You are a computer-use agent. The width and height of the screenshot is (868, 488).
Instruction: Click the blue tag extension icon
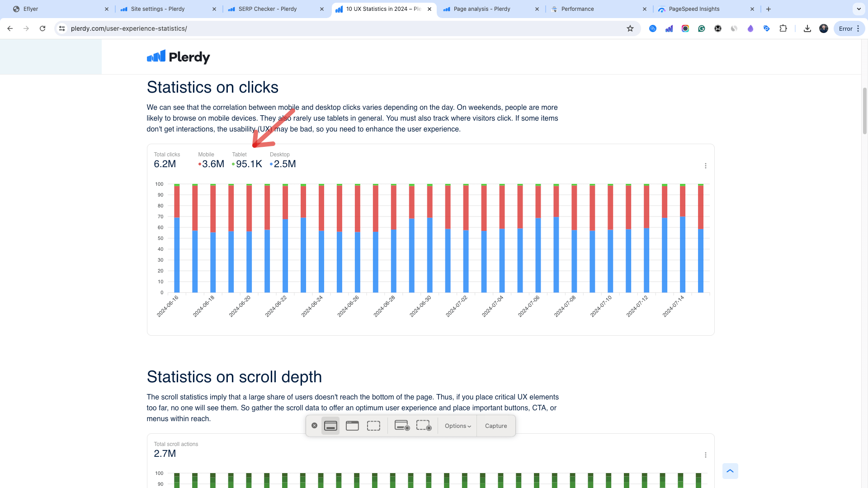[x=767, y=28]
